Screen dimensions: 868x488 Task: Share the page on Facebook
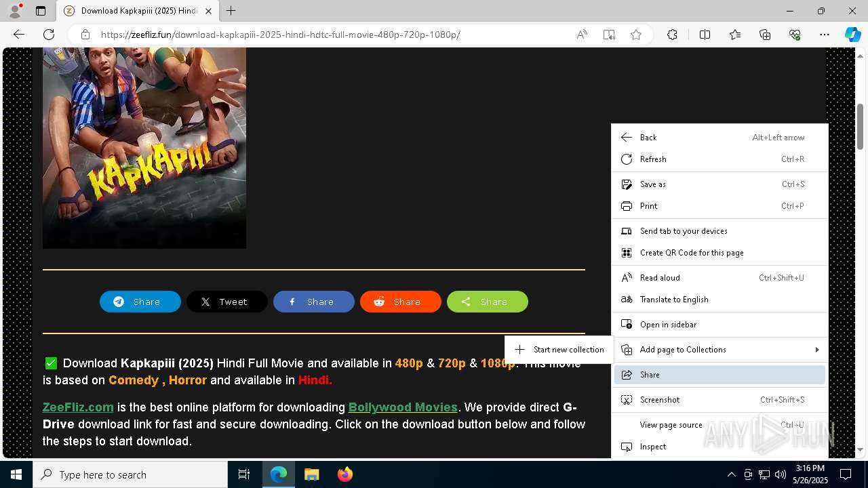314,302
